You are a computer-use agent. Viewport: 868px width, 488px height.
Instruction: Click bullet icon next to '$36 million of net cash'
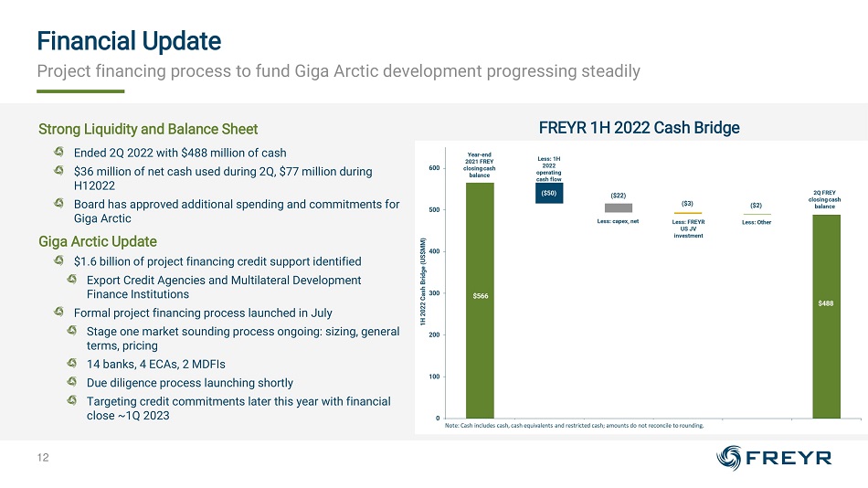59,172
